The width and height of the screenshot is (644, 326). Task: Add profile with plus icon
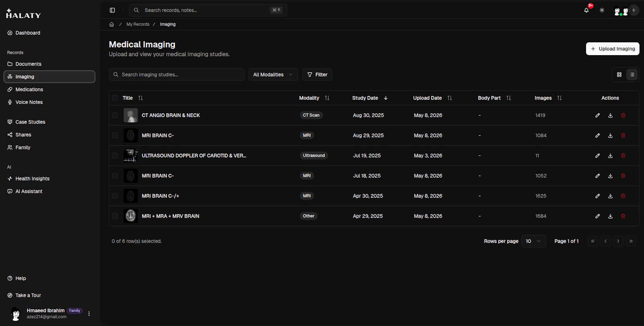[x=634, y=10]
